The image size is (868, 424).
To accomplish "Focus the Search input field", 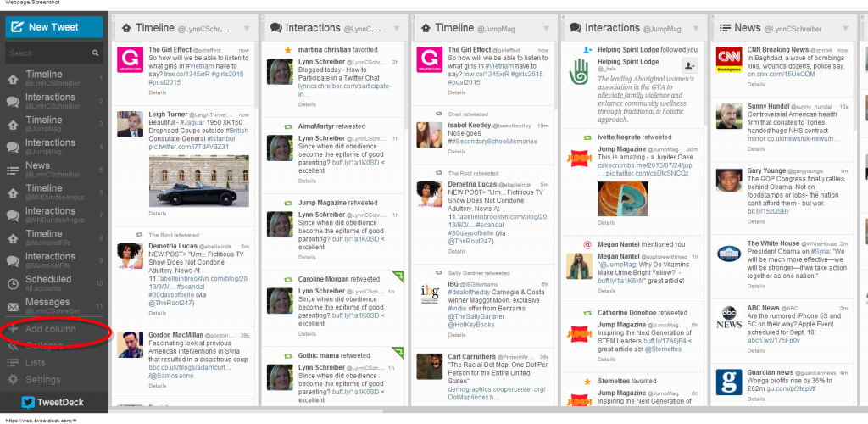I will [47, 53].
